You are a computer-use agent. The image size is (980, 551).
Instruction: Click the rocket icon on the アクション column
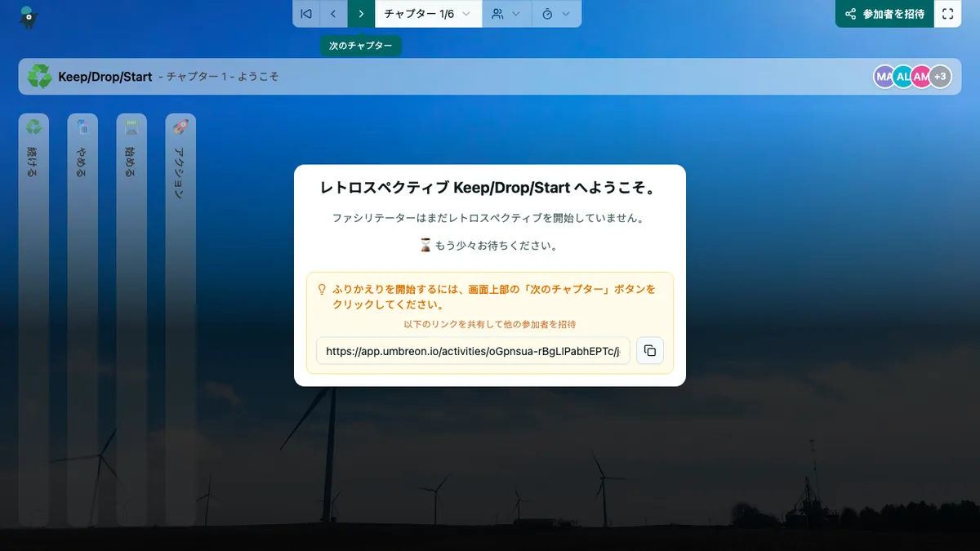(x=180, y=126)
